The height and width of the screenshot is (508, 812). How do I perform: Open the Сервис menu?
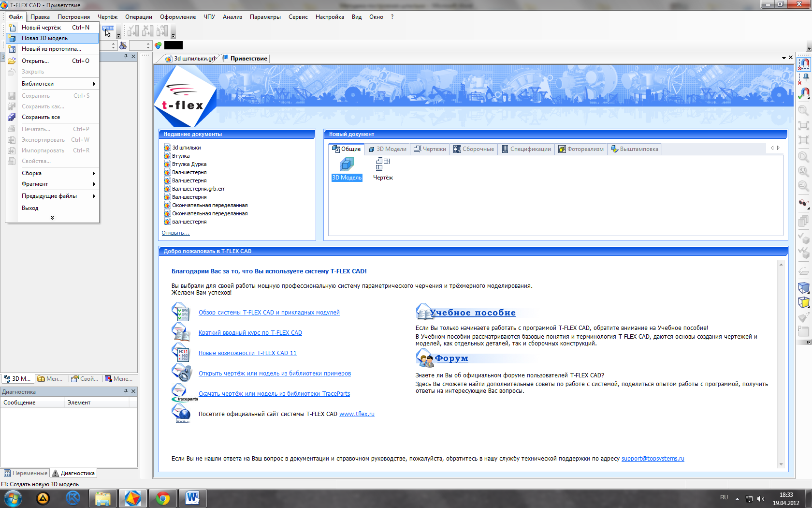click(298, 17)
